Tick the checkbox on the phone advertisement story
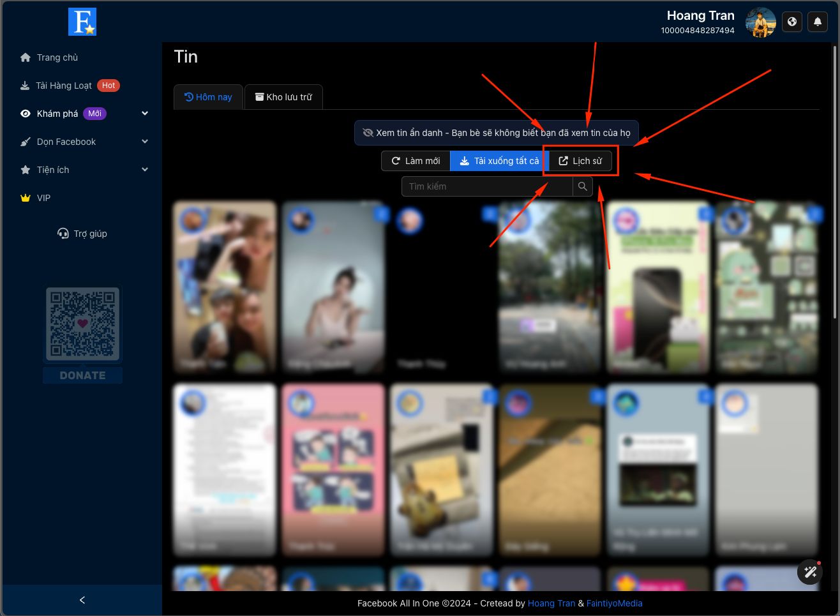This screenshot has width=840, height=616. pyautogui.click(x=705, y=214)
